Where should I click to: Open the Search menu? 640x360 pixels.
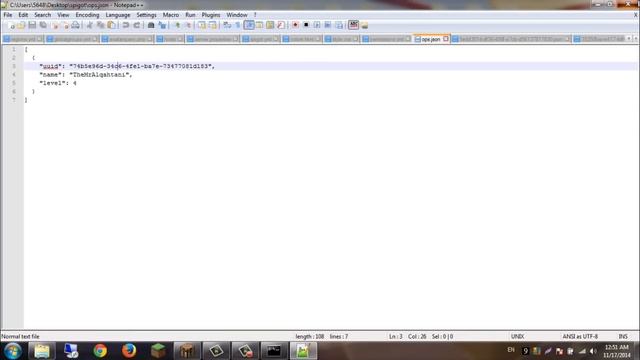42,15
